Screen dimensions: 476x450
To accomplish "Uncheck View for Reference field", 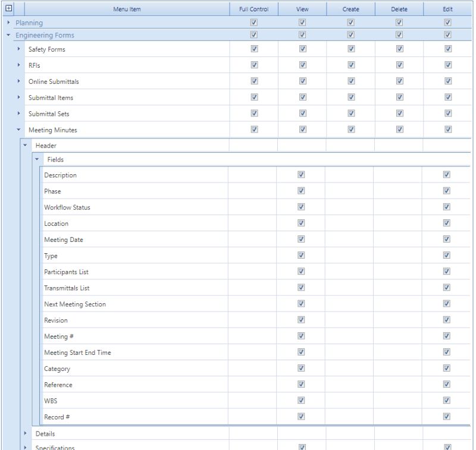I will click(x=301, y=384).
